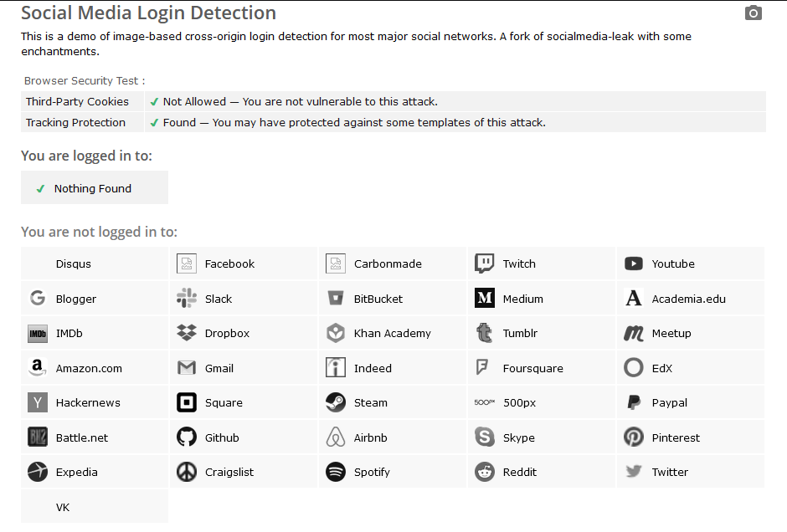Click the Dropbox logo icon
787x532 pixels.
pos(186,333)
